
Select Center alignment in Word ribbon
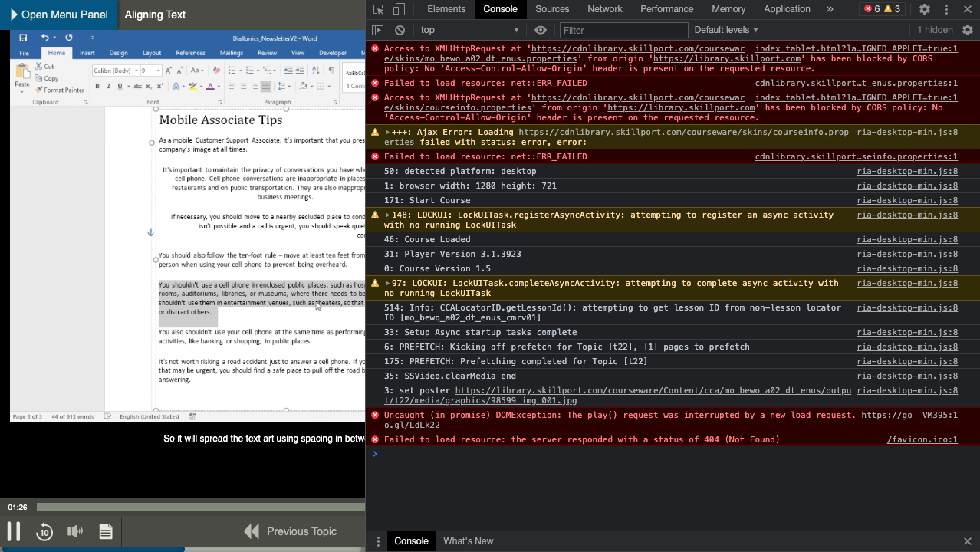tap(243, 87)
